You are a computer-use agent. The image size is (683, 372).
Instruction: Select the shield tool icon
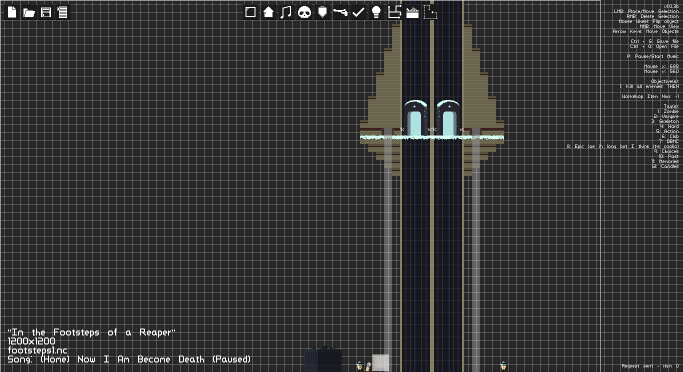pyautogui.click(x=322, y=12)
